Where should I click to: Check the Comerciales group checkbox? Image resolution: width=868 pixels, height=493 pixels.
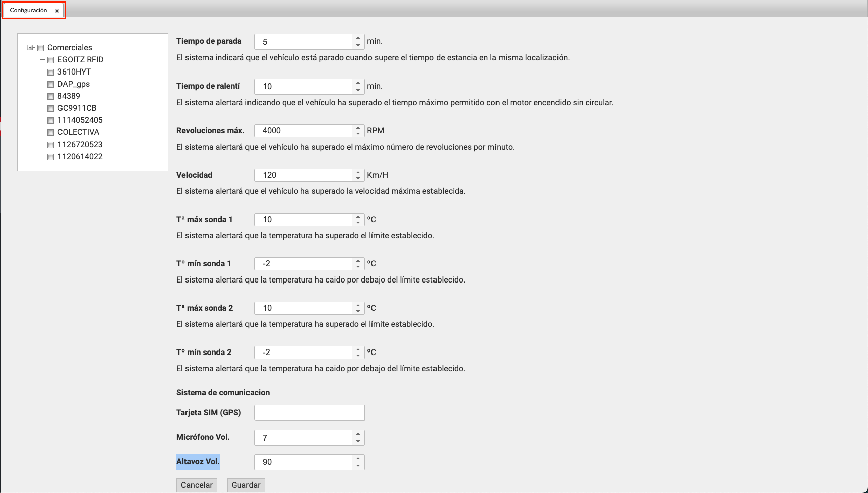click(x=41, y=48)
